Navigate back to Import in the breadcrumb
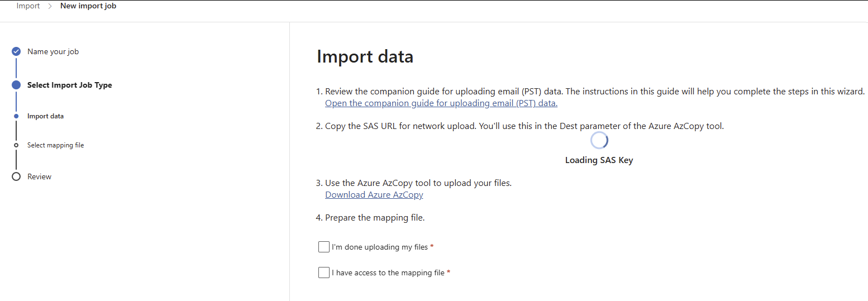The width and height of the screenshot is (868, 301). 28,6
